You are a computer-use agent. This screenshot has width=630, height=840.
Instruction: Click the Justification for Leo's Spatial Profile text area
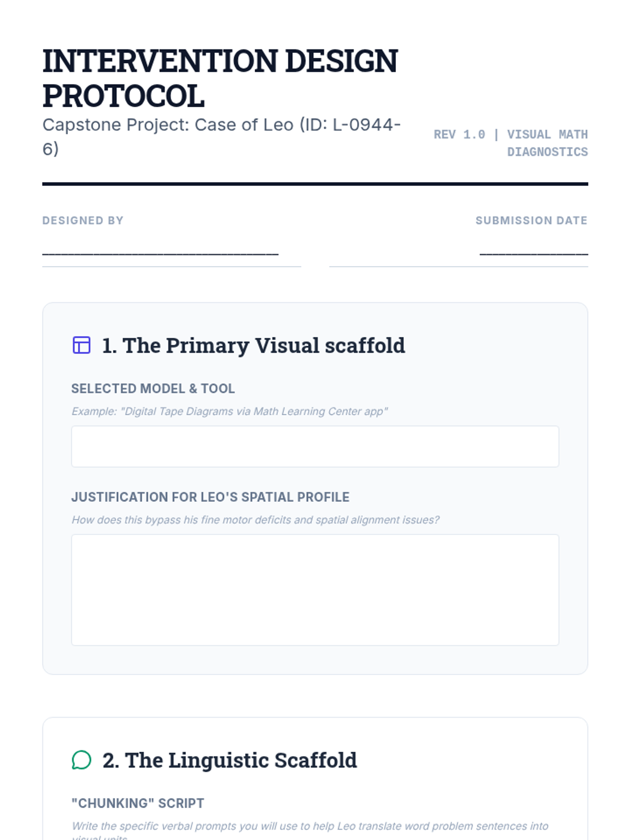315,590
